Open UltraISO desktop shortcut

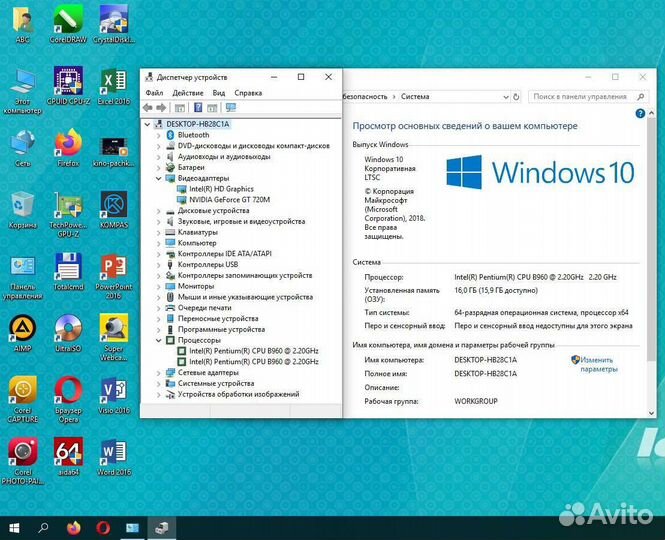coord(68,333)
